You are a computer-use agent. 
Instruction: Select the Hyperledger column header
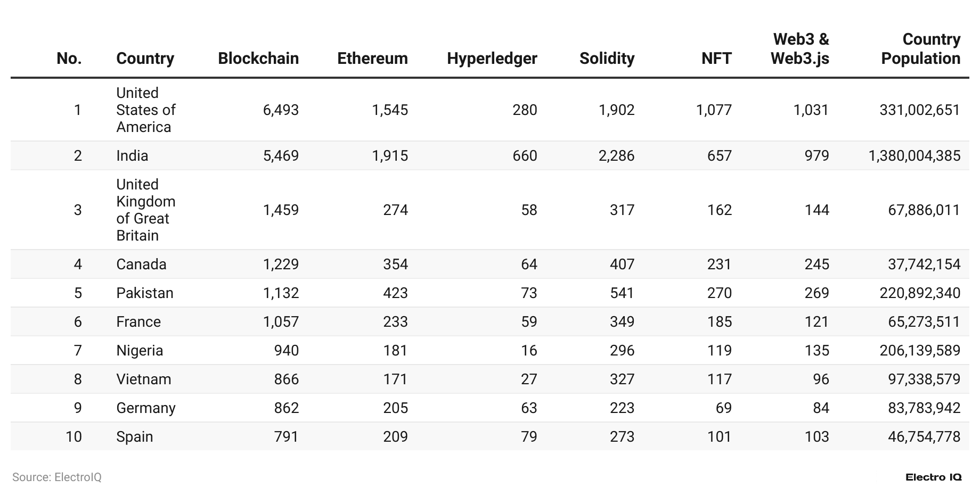point(492,58)
